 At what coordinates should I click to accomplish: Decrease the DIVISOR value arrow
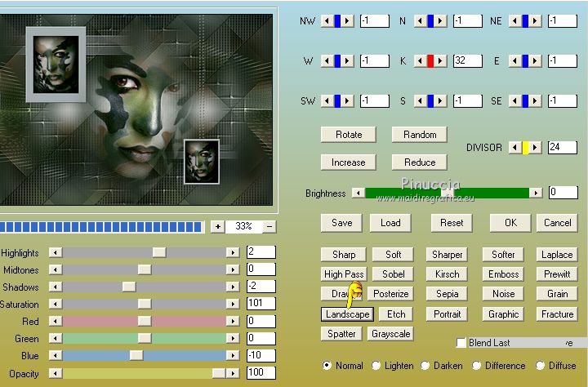514,148
